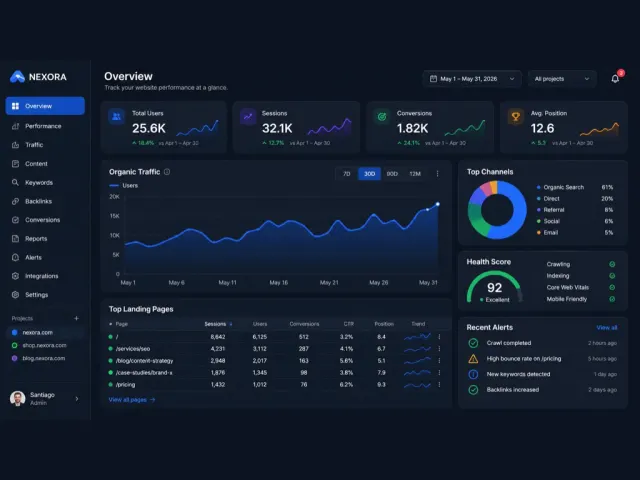Viewport: 640px width, 480px height.
Task: Click the Email legend dot
Action: pyautogui.click(x=538, y=233)
